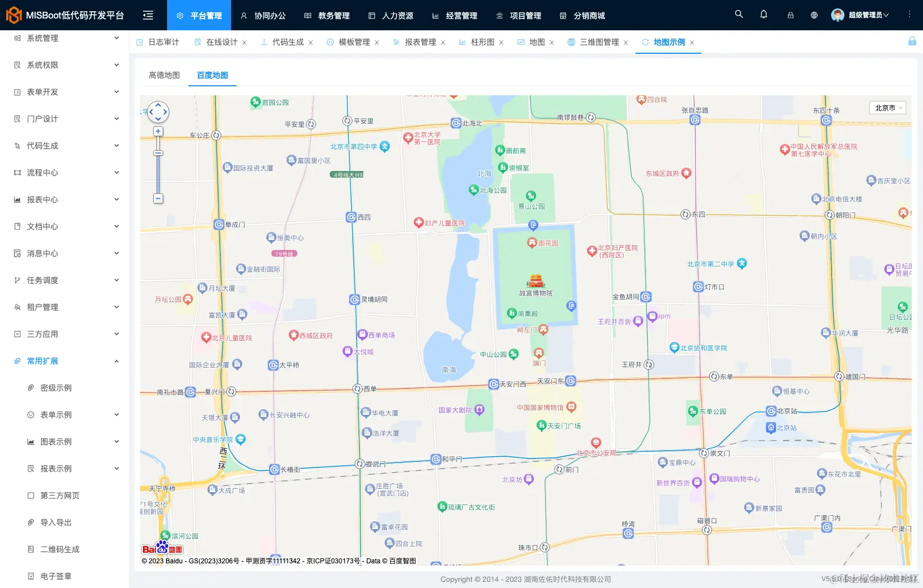923x588 pixels.
Task: Open the 超级管理员 user dropdown
Action: pyautogui.click(x=861, y=15)
